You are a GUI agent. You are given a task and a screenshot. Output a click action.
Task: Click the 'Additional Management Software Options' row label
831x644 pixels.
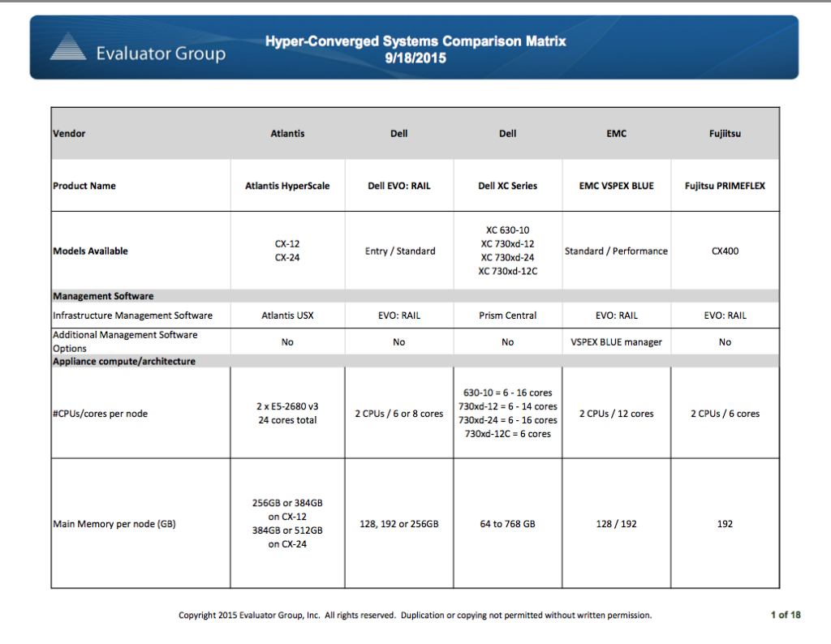[x=125, y=341]
